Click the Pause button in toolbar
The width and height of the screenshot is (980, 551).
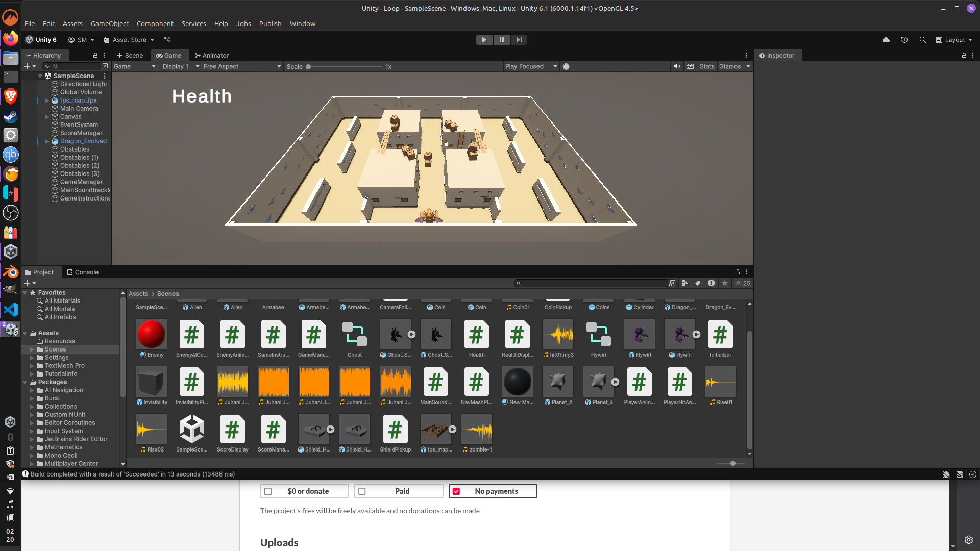point(501,40)
